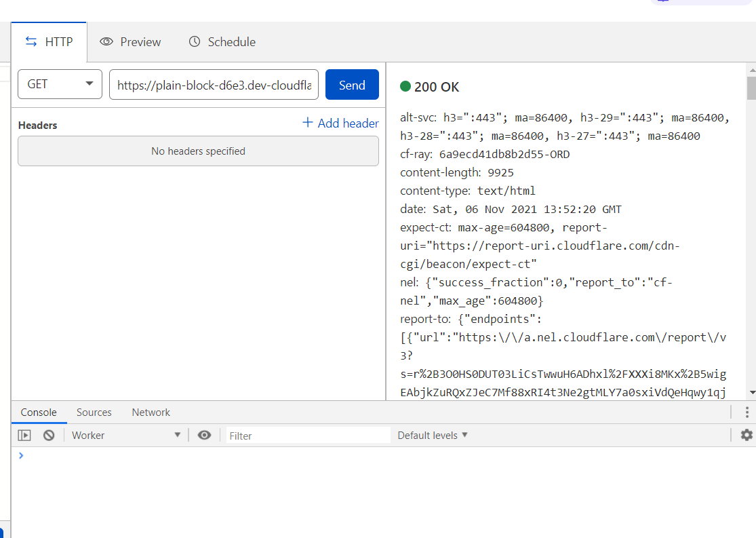Click the Preview eye icon
This screenshot has height=538, width=756.
pyautogui.click(x=106, y=41)
